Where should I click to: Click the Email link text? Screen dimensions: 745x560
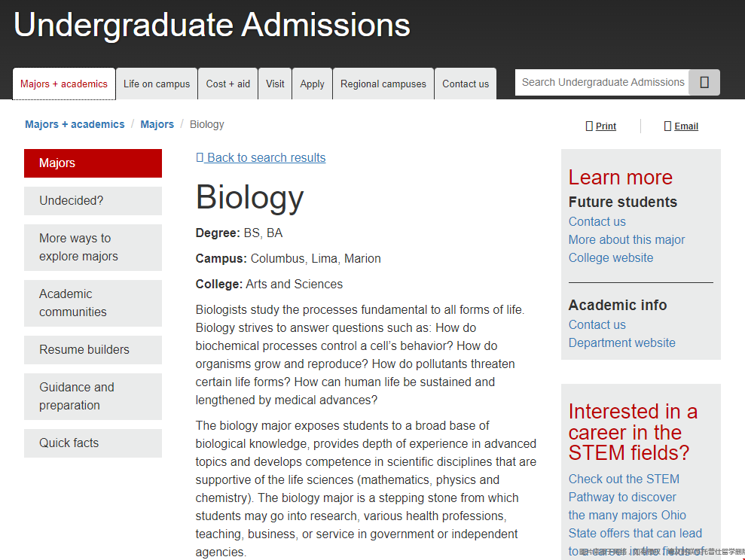(686, 126)
